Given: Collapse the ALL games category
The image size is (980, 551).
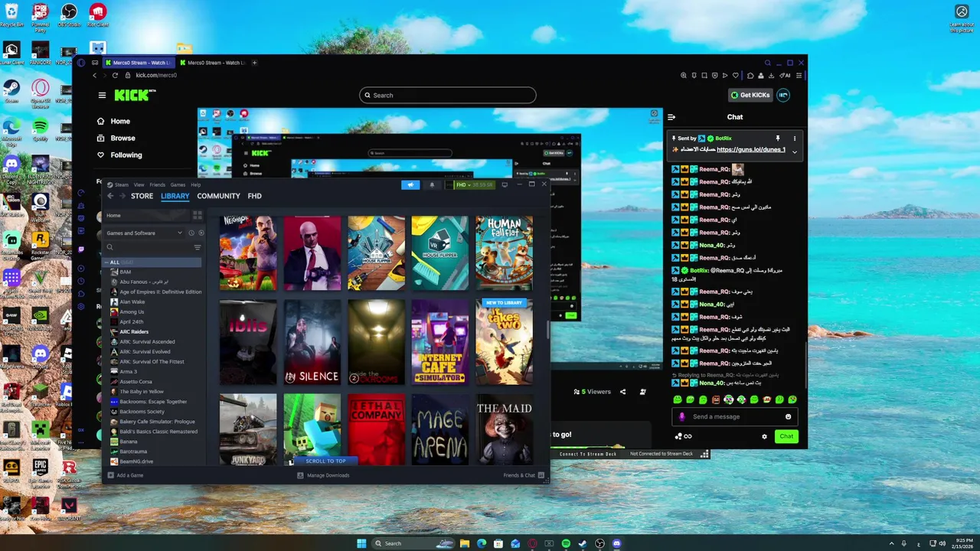Looking at the screenshot, I should point(107,262).
